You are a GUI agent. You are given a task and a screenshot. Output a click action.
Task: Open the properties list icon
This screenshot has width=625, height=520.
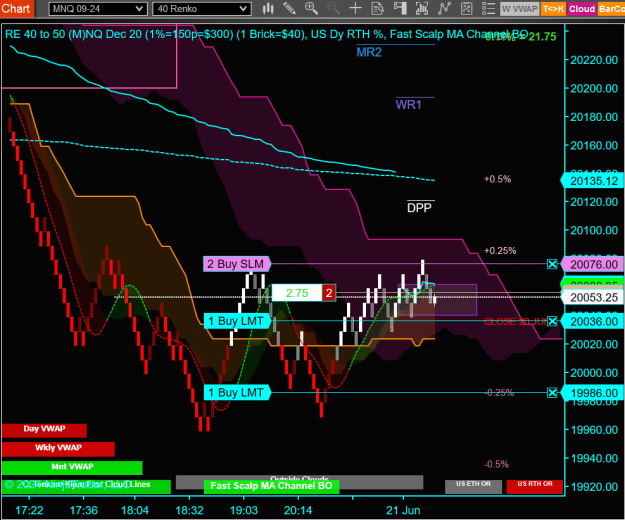[488, 8]
